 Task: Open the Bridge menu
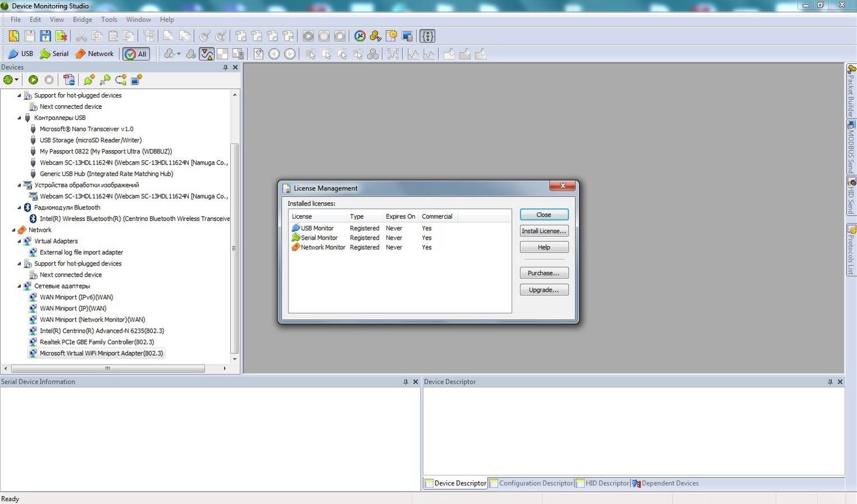coord(82,19)
